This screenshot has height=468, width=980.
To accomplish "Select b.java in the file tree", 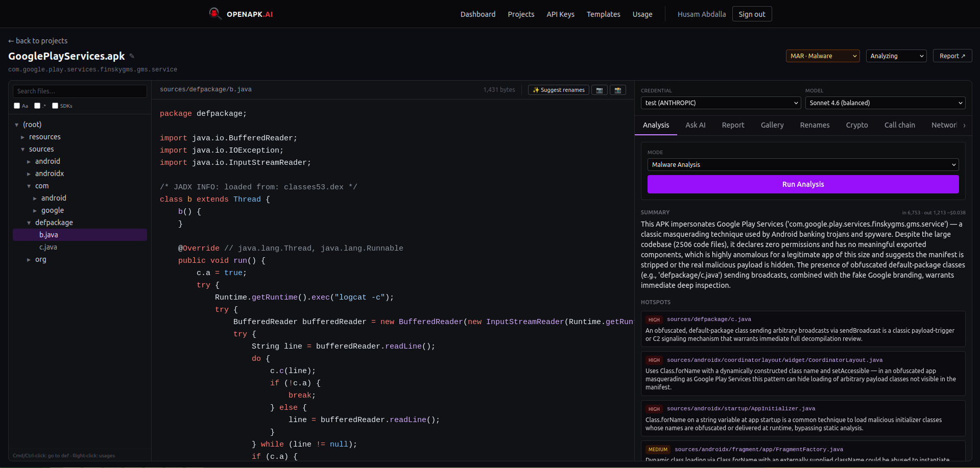I will [80, 235].
